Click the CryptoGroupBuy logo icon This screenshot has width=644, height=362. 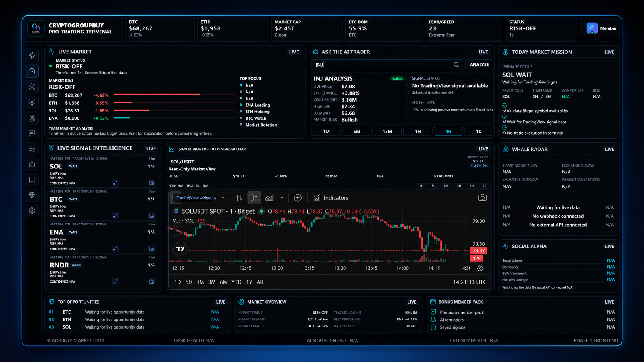point(36,28)
